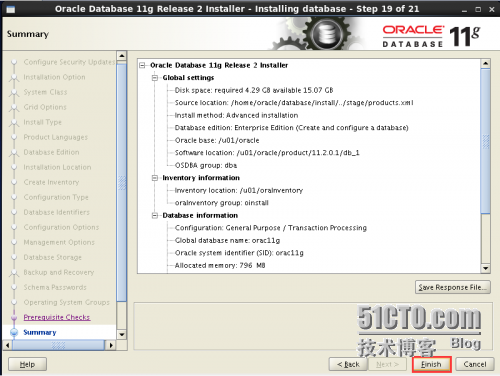500x376 pixels.
Task: Select the Grid Options step
Action: (45, 107)
